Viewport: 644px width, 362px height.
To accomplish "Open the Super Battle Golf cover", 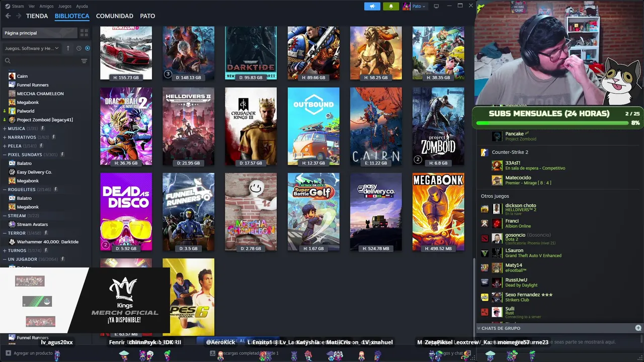I will coord(313,212).
